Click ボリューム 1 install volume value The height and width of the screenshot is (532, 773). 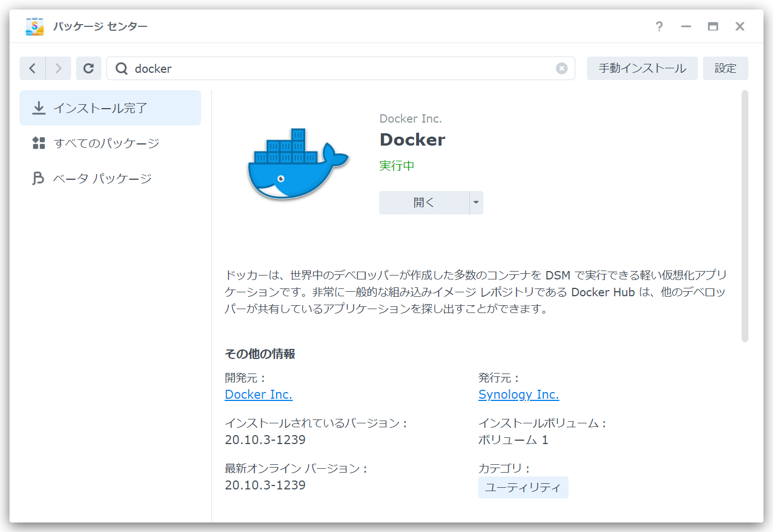point(513,440)
